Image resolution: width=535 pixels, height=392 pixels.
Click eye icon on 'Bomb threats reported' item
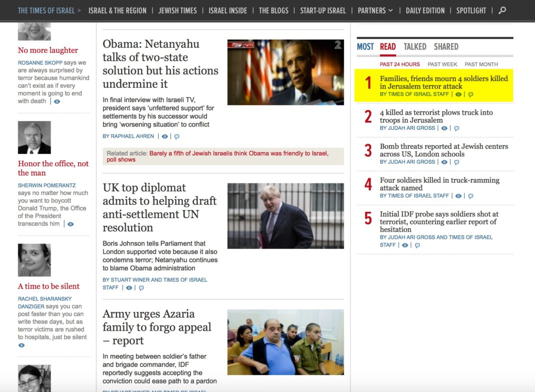pyautogui.click(x=444, y=162)
